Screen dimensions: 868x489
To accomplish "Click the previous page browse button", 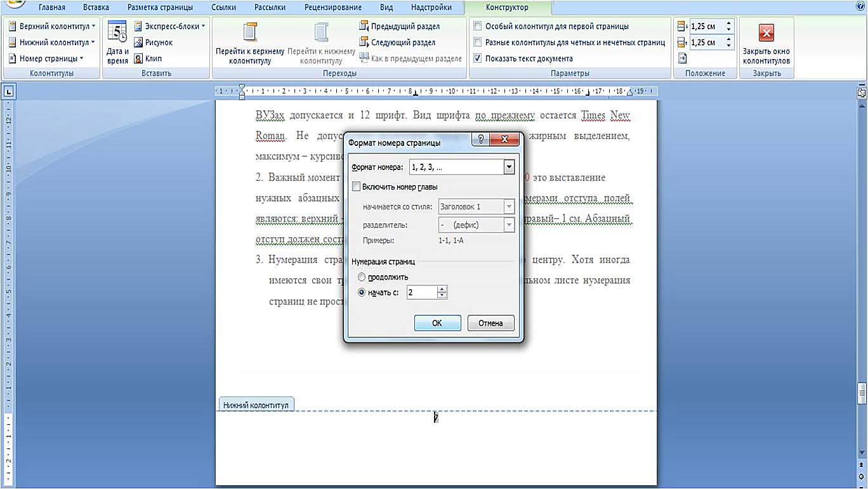I will (861, 464).
